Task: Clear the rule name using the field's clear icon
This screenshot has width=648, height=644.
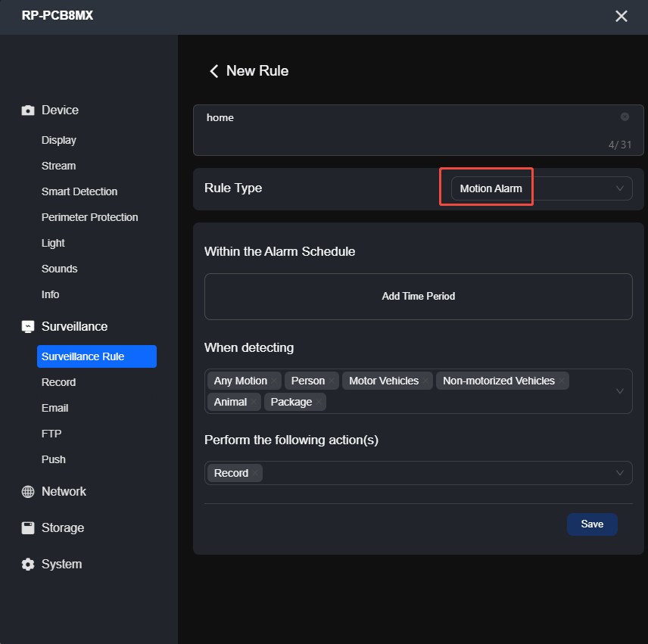Action: (625, 117)
